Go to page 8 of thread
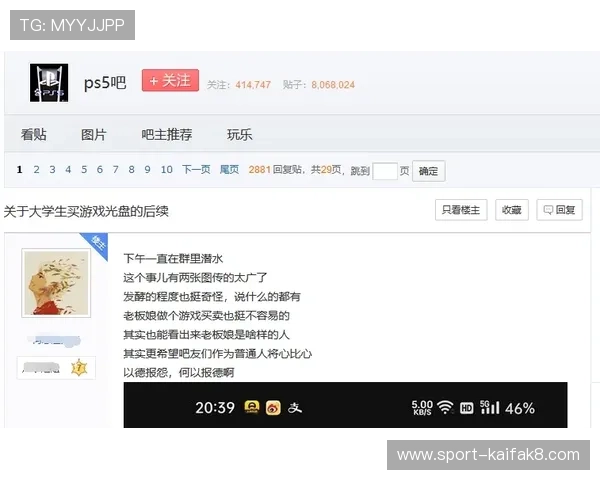Viewport: 600px width, 480px height. coord(132,169)
